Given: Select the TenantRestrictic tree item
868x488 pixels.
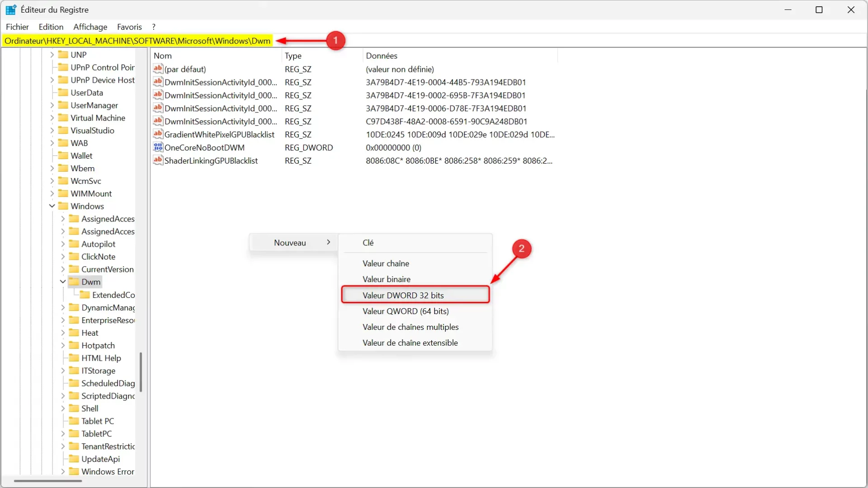Looking at the screenshot, I should pyautogui.click(x=108, y=446).
